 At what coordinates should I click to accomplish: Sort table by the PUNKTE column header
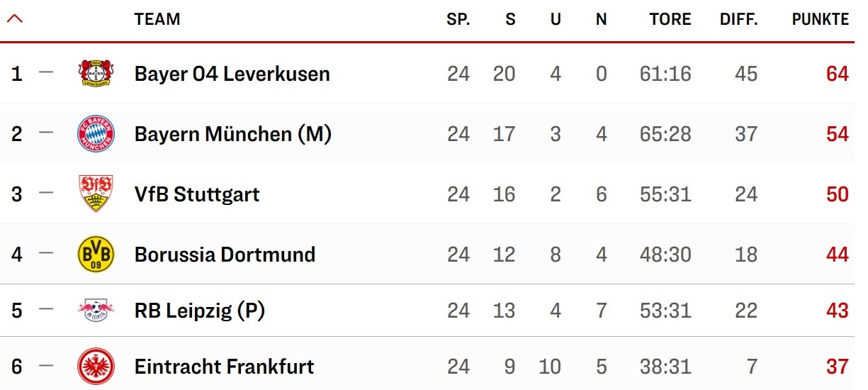coord(821,20)
